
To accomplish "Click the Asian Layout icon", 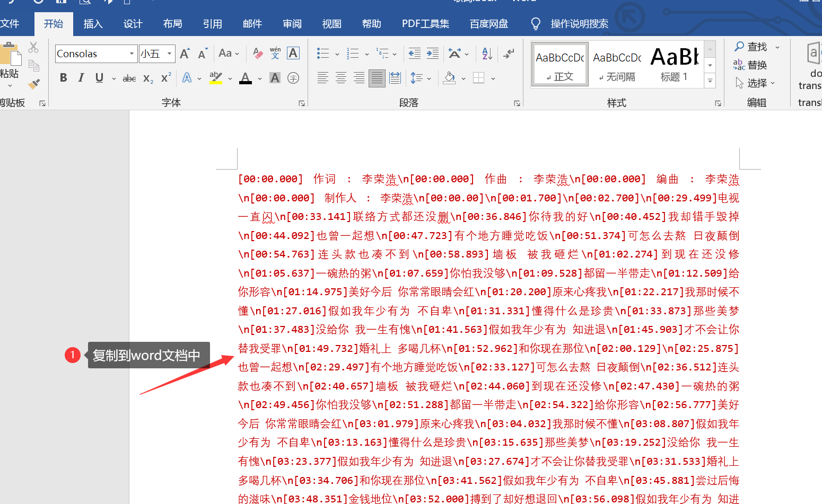I will [454, 54].
